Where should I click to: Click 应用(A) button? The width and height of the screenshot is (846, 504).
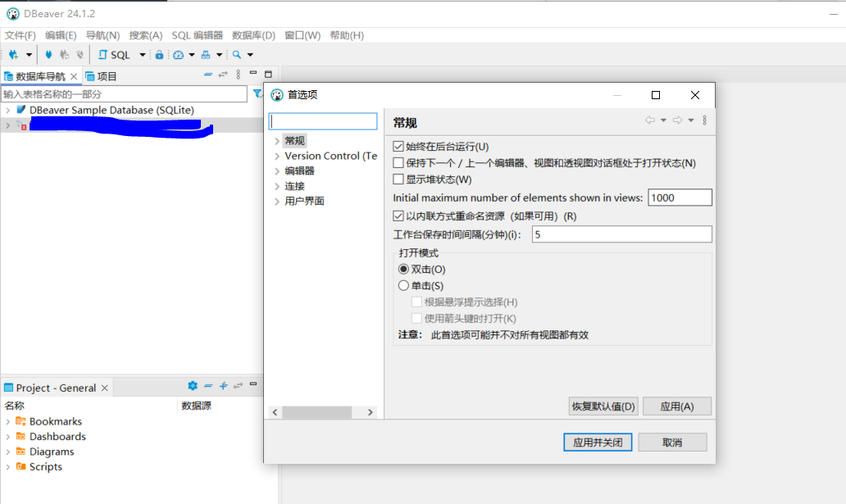point(677,406)
